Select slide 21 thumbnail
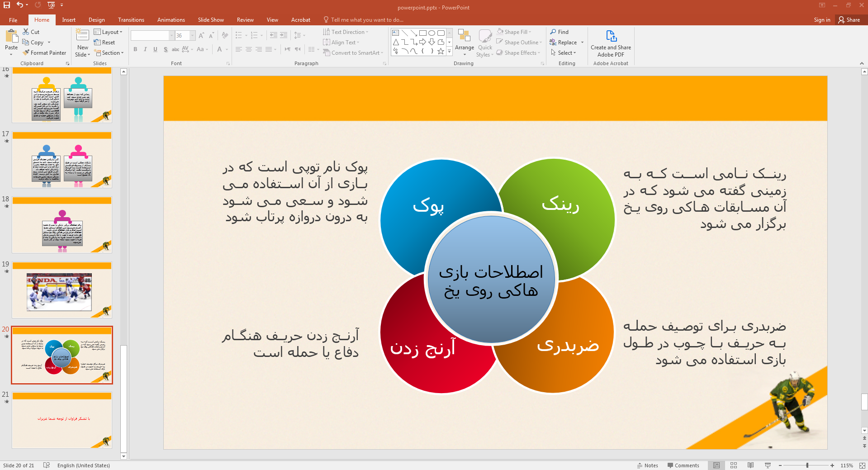Screen dimensions: 868x470 62,420
